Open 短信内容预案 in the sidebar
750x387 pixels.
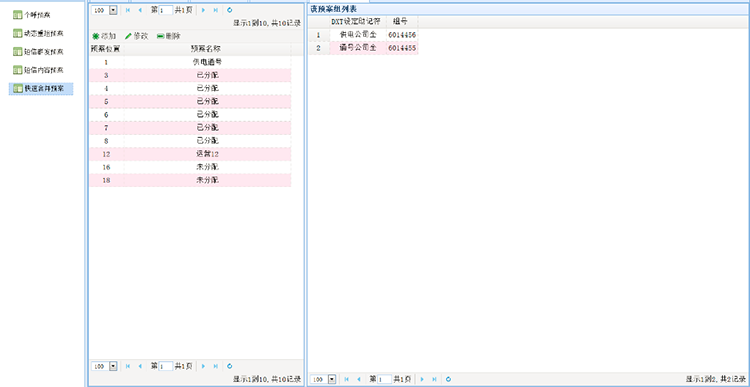[x=39, y=70]
